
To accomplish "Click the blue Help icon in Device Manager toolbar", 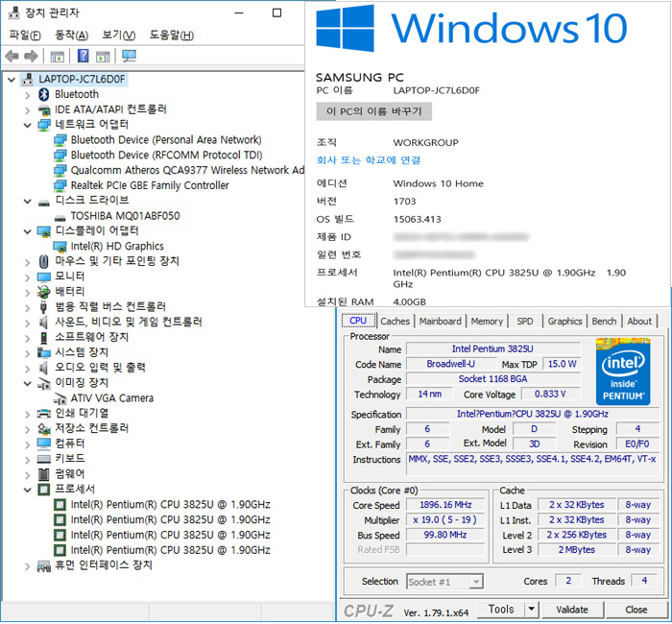I will pos(84,56).
